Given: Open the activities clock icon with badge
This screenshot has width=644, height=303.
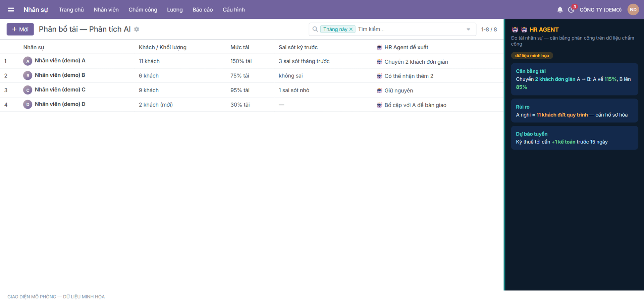Looking at the screenshot, I should point(572,9).
